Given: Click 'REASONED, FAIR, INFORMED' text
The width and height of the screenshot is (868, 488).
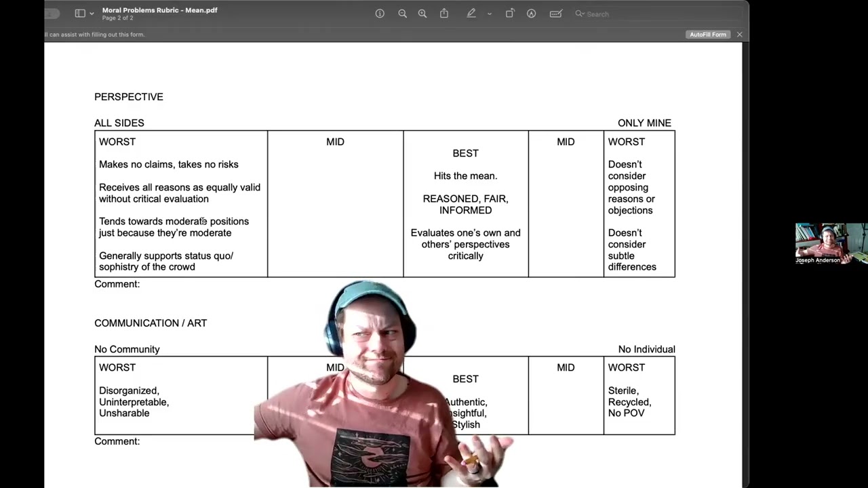Looking at the screenshot, I should click(x=465, y=205).
